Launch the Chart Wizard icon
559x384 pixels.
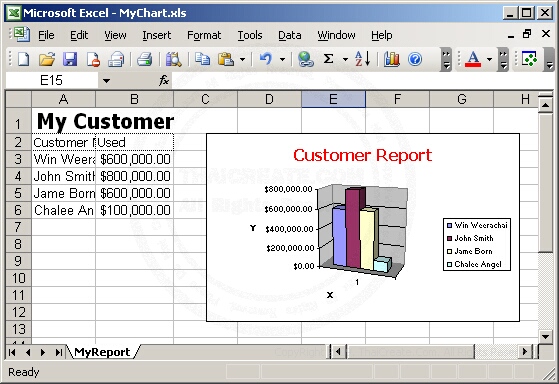[x=391, y=59]
